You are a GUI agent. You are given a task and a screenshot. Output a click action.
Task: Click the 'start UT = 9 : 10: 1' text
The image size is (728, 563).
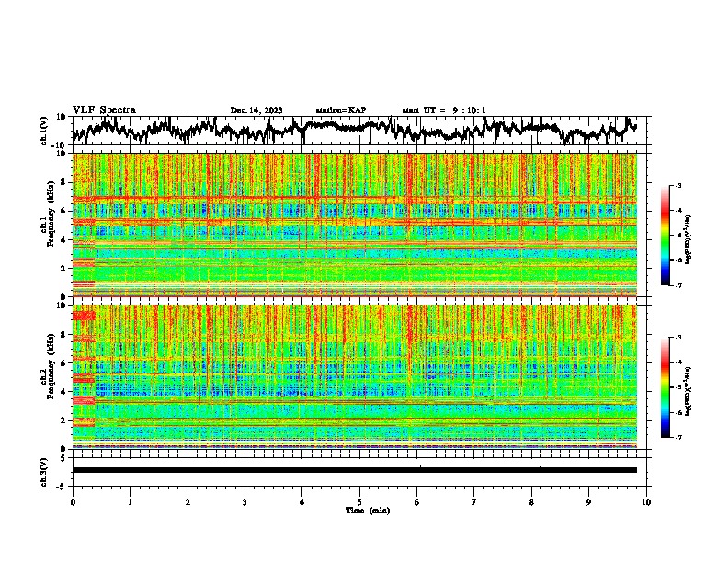(x=444, y=110)
